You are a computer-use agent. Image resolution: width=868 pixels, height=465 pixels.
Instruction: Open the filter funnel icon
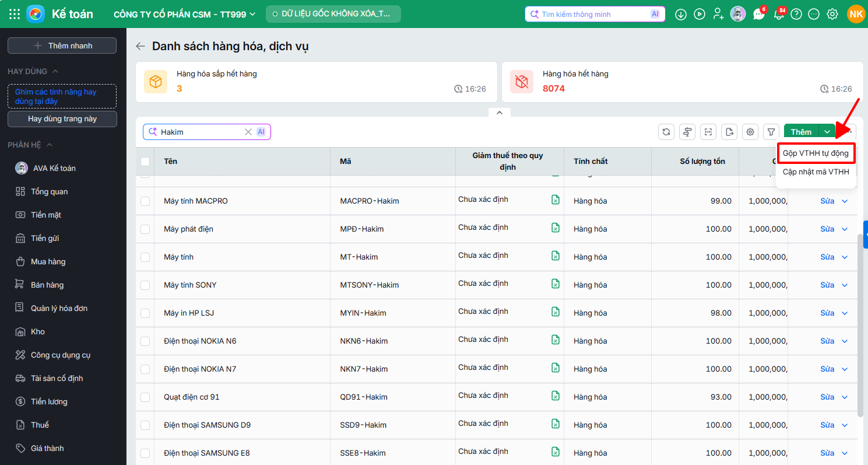point(771,132)
